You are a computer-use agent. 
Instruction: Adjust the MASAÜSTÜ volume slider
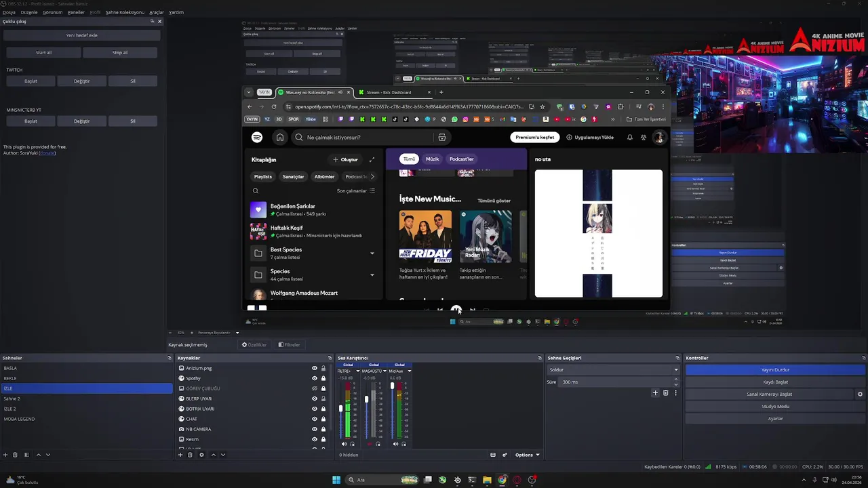coord(367,399)
